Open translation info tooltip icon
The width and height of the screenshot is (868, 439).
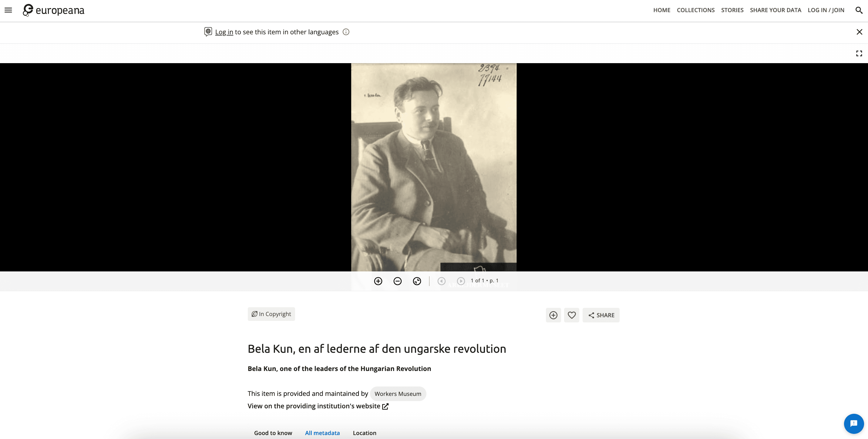coord(346,32)
